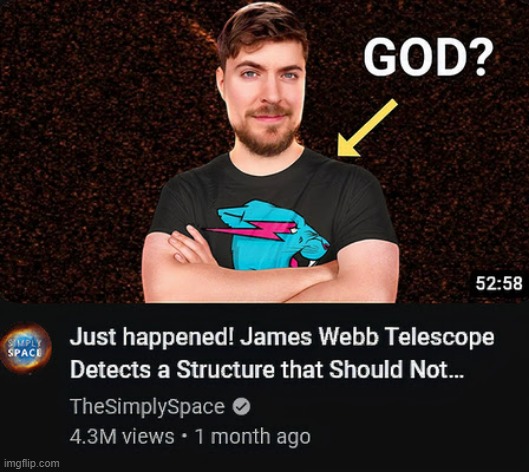Viewport: 529px width, 472px height.
Task: Click the 52:58 video duration badge
Action: (499, 283)
